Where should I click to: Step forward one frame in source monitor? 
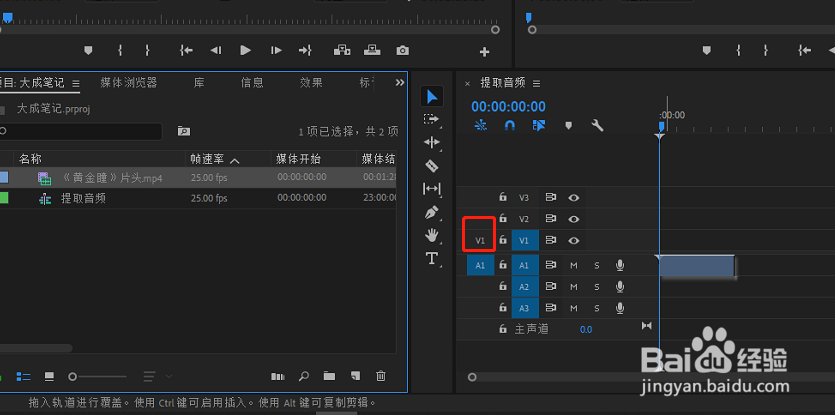[x=276, y=51]
